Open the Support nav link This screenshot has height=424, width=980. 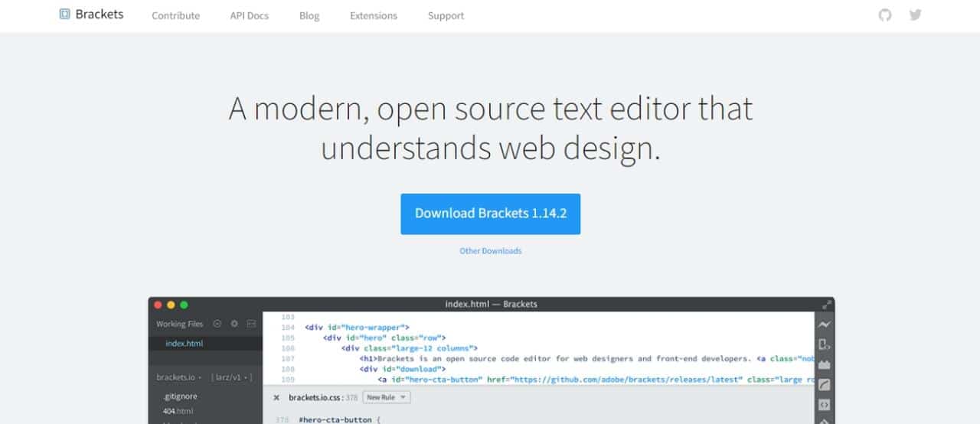[446, 15]
